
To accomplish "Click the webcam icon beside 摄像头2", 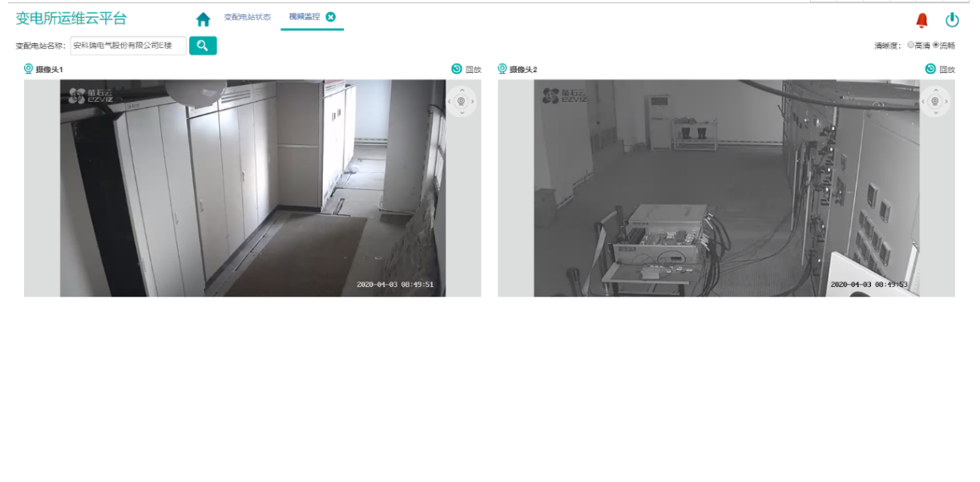I will (502, 69).
